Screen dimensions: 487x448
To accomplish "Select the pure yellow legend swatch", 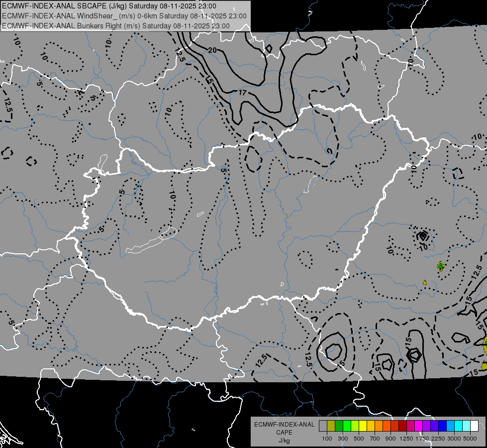I will 363,426.
